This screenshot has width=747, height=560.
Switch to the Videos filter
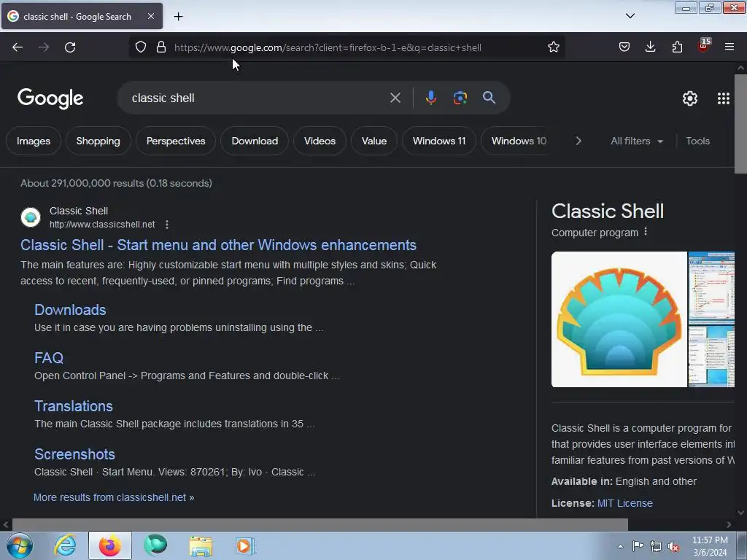click(x=320, y=141)
